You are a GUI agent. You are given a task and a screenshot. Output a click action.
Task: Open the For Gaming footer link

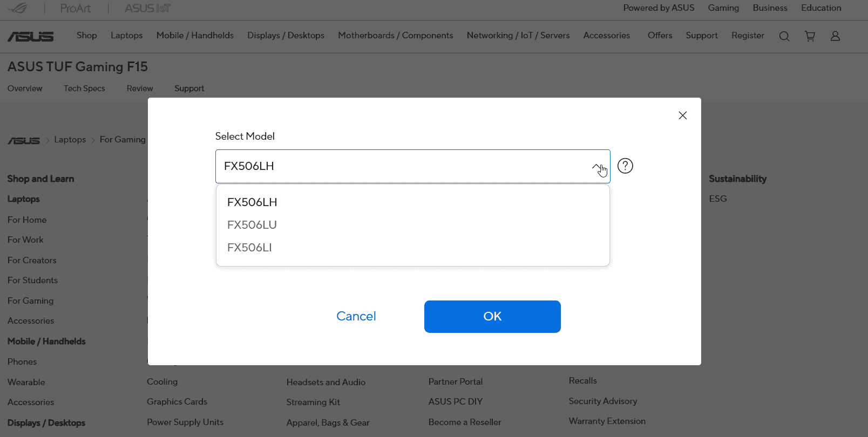click(30, 301)
